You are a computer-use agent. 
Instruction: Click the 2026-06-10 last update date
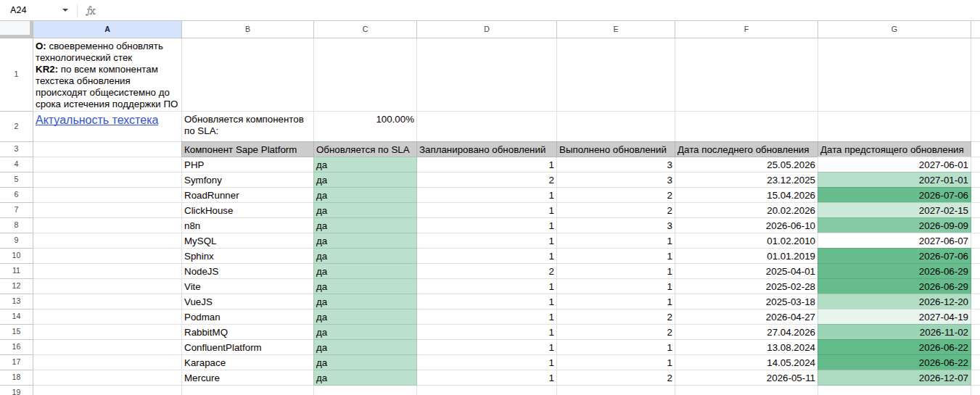pos(746,225)
